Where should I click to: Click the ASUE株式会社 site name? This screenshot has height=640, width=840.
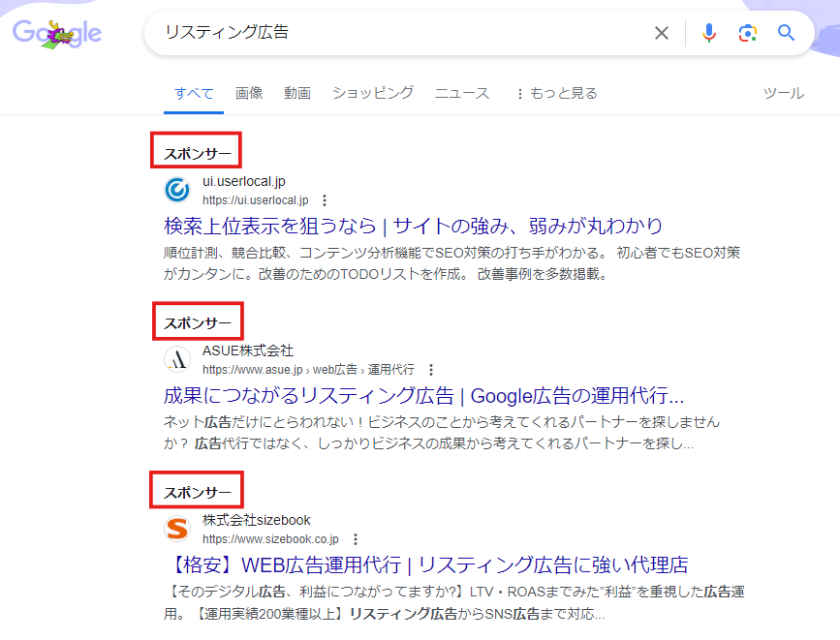248,350
